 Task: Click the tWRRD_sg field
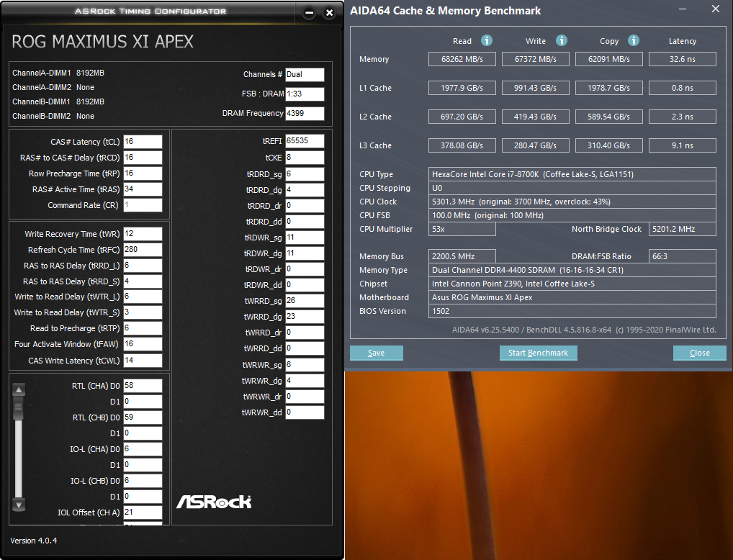point(305,301)
